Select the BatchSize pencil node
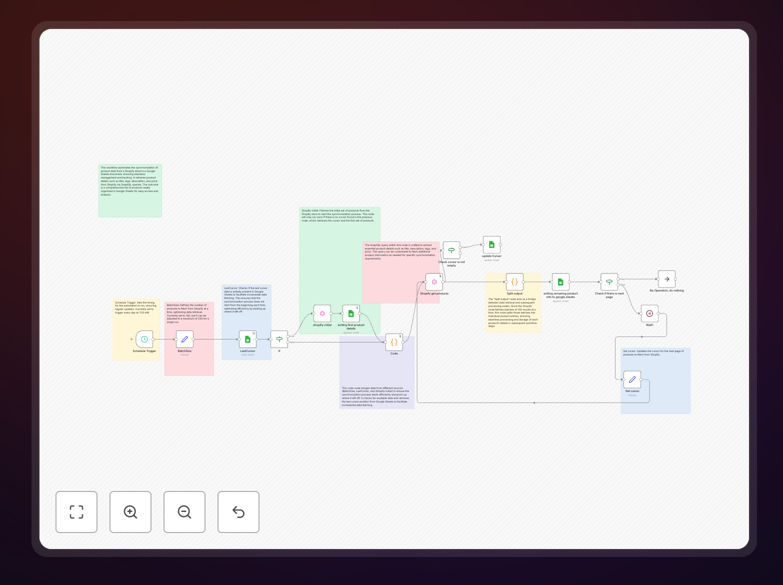783x585 pixels. tap(184, 339)
